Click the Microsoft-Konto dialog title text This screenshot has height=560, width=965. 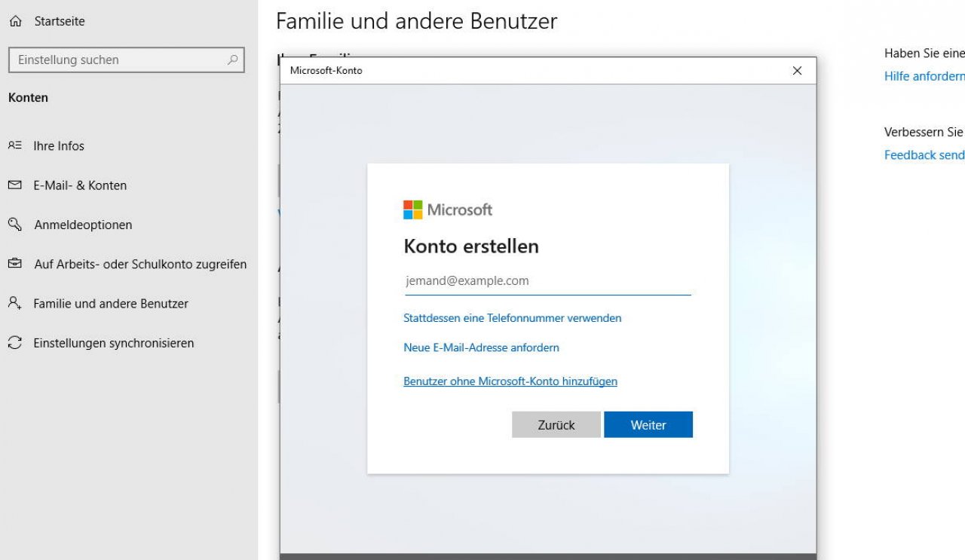(326, 70)
